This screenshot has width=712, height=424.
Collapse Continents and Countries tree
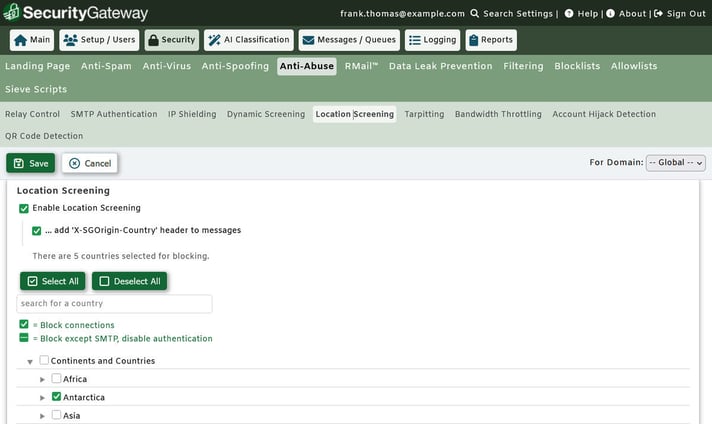click(x=30, y=362)
